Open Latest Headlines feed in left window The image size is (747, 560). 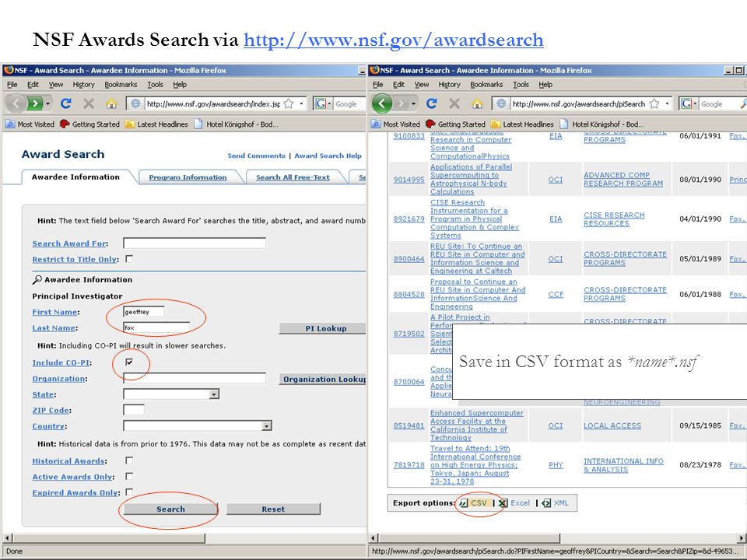156,124
